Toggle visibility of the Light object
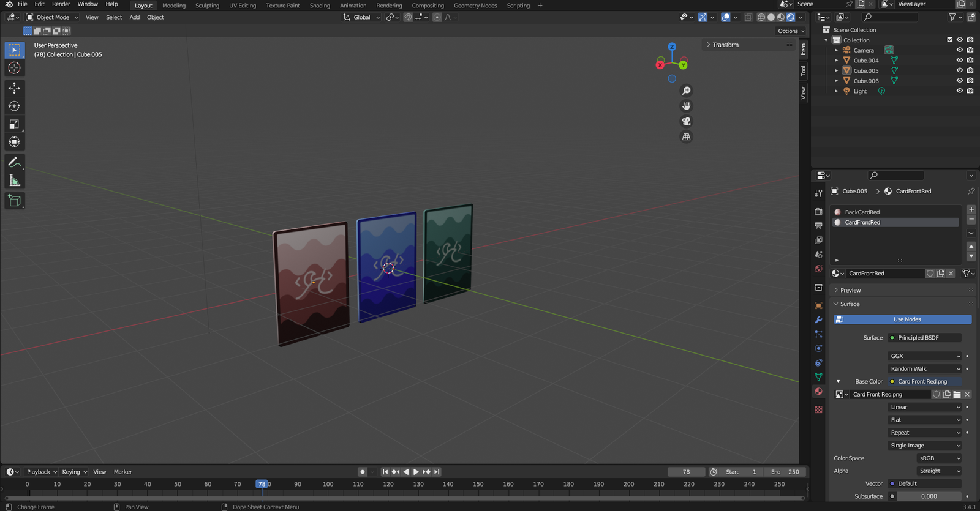This screenshot has height=511, width=980. tap(959, 91)
